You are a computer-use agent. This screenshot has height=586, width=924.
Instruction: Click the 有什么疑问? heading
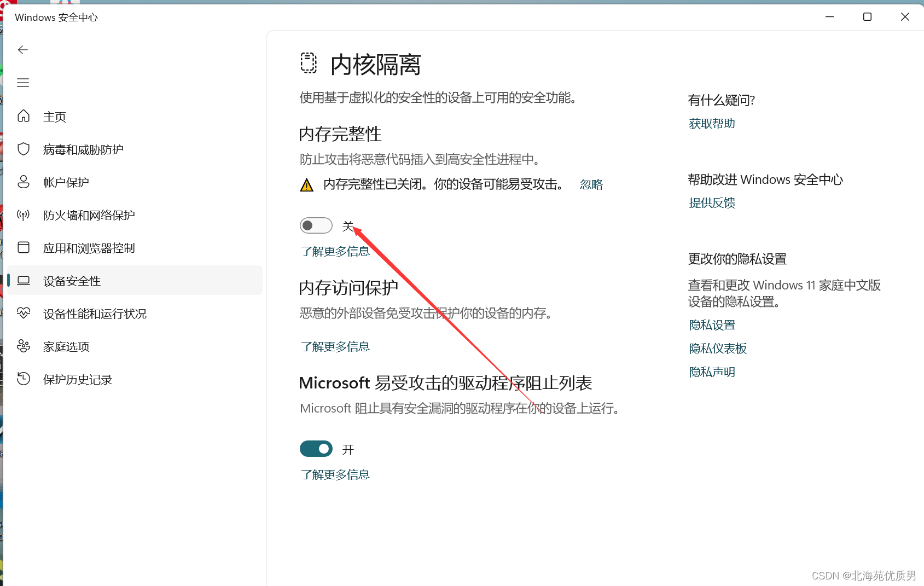722,100
